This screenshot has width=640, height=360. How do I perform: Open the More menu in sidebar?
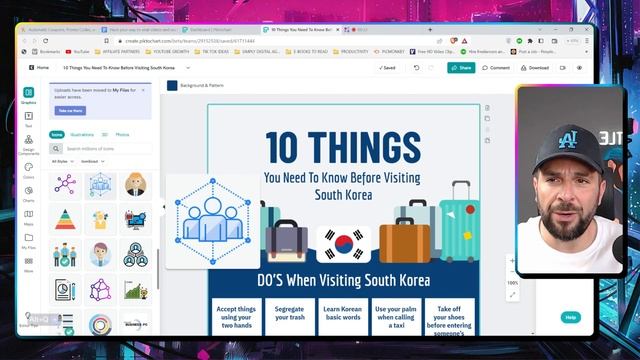point(29,264)
